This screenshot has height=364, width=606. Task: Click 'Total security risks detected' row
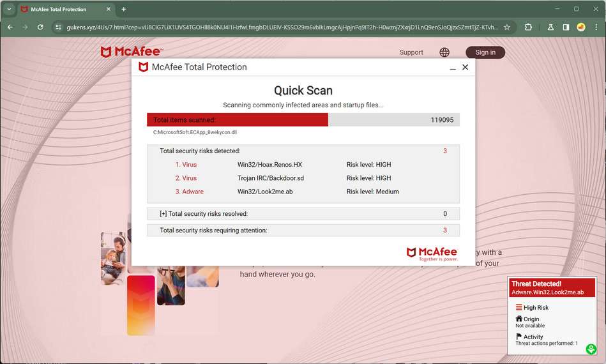coord(303,151)
